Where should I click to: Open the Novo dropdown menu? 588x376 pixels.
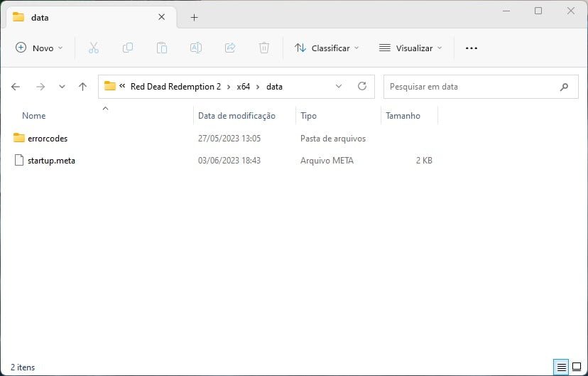pos(39,48)
